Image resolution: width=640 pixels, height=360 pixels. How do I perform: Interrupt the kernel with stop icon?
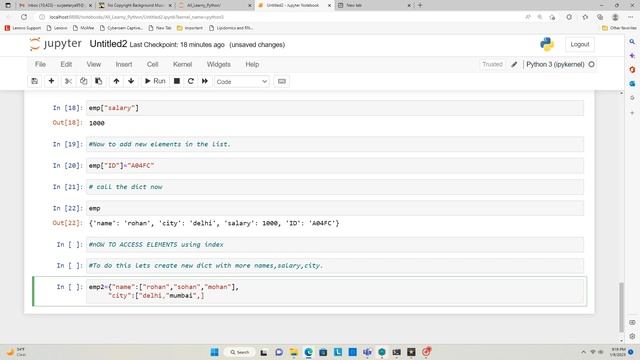(177, 81)
